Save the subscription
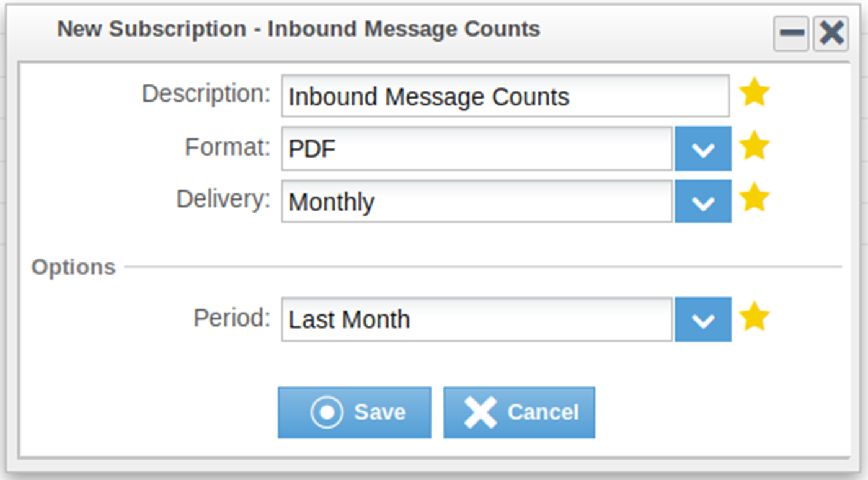The height and width of the screenshot is (480, 868). coord(354,412)
